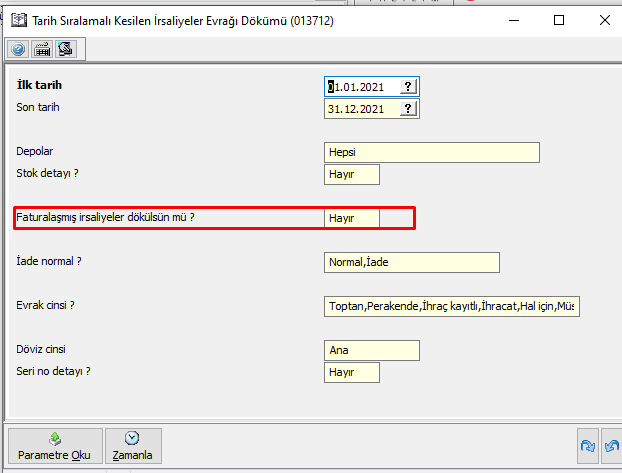Click the redo arrow icon at bottom right
622x473 pixels.
point(587,445)
